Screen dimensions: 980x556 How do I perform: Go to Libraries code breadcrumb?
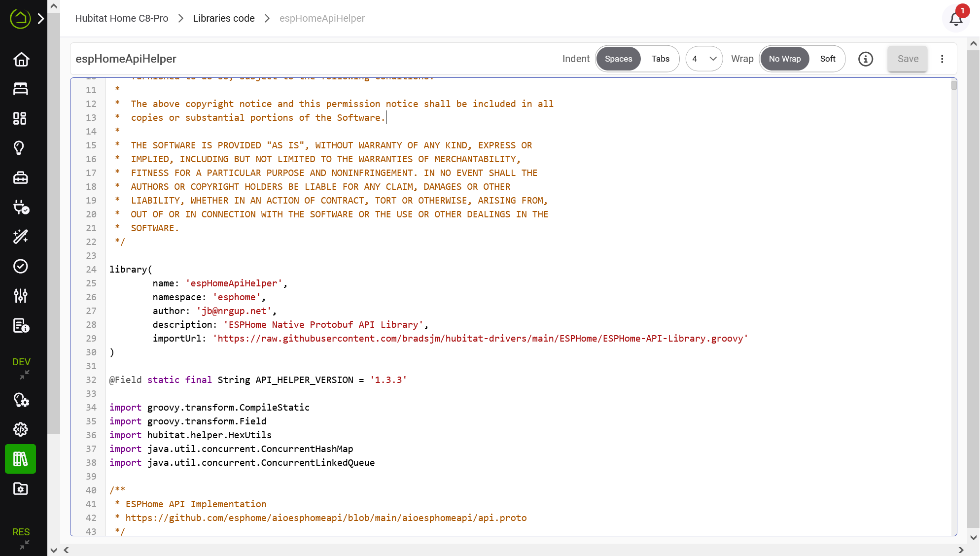click(x=224, y=18)
